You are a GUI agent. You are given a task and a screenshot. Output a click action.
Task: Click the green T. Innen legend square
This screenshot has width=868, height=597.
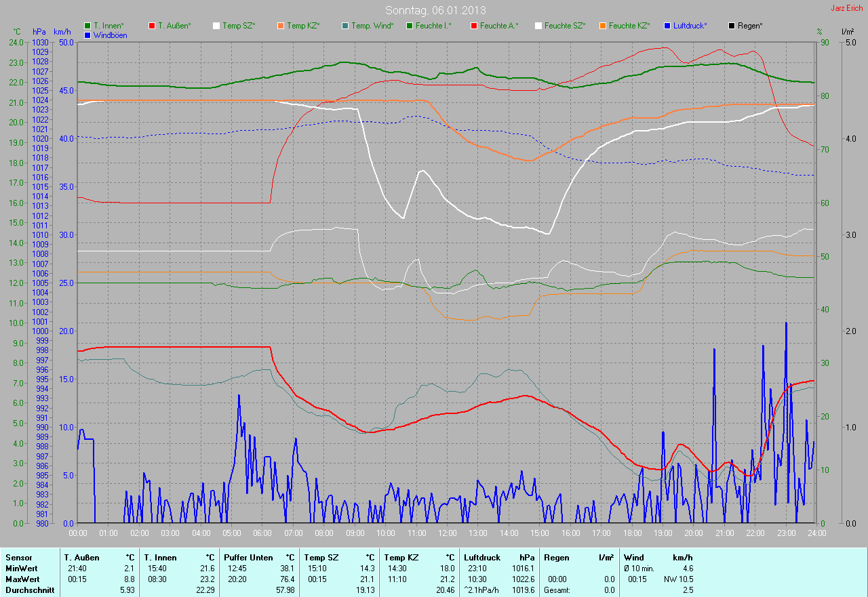[87, 26]
